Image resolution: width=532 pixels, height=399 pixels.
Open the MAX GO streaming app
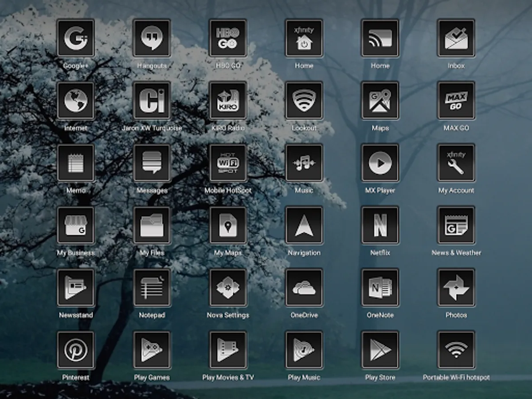(x=456, y=101)
